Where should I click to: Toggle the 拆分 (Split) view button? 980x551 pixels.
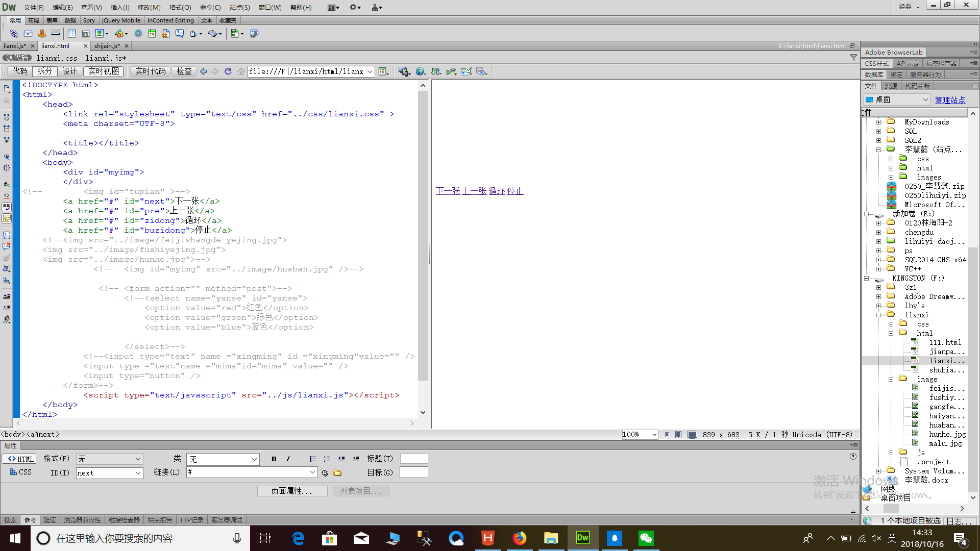[x=44, y=71]
